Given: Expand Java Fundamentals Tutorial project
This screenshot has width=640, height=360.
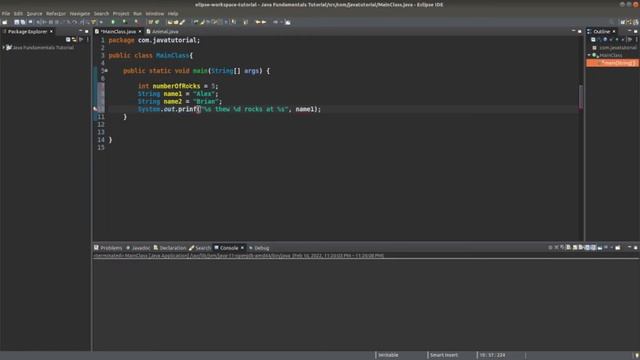Looking at the screenshot, I should click(4, 47).
